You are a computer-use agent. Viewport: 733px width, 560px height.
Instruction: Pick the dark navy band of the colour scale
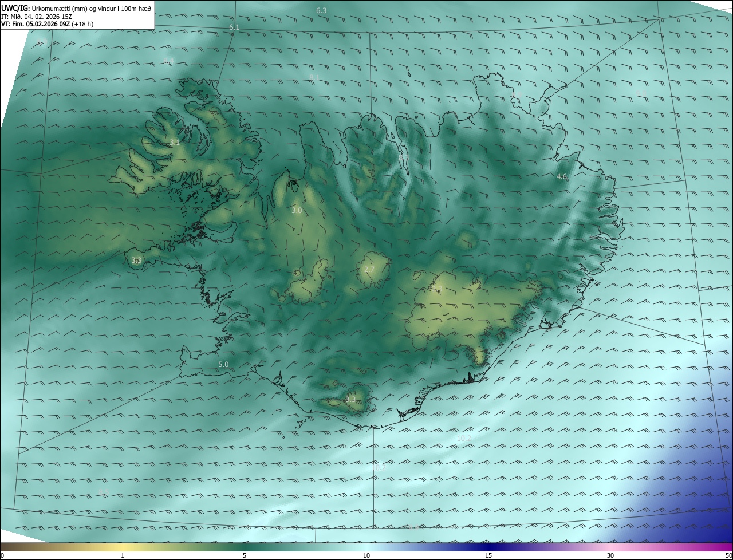[488, 547]
